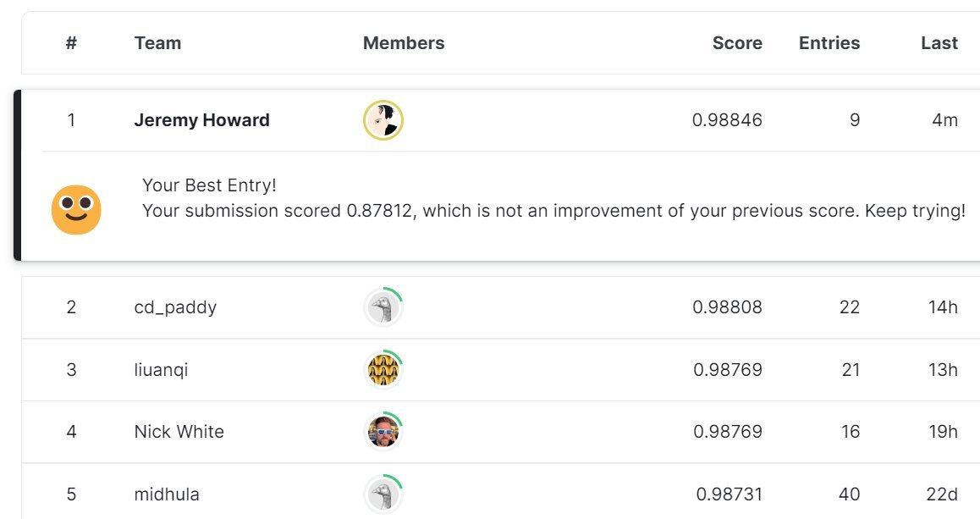Open the Jeremy Howard team name
The image size is (980, 519).
pyautogui.click(x=202, y=120)
